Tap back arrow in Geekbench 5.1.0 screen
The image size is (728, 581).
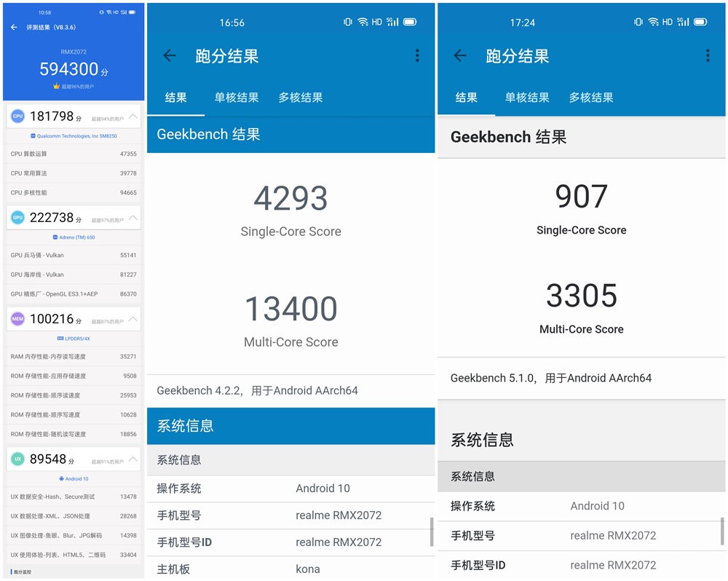[x=459, y=56]
